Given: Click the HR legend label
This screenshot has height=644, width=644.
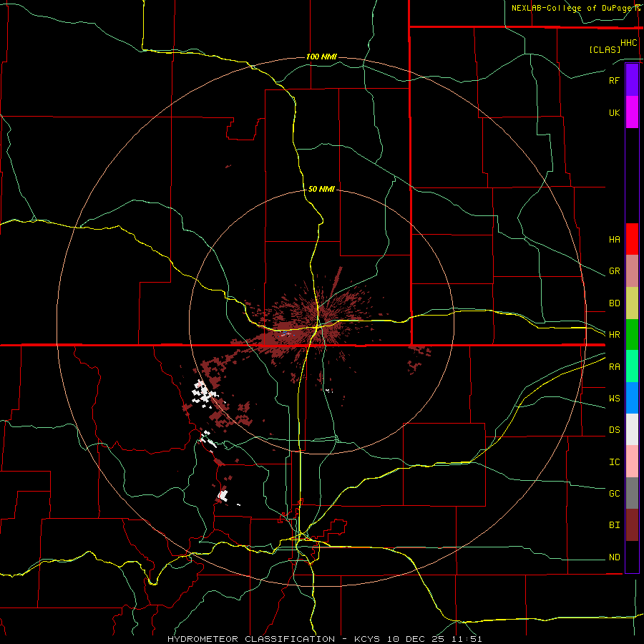Looking at the screenshot, I should tap(614, 334).
